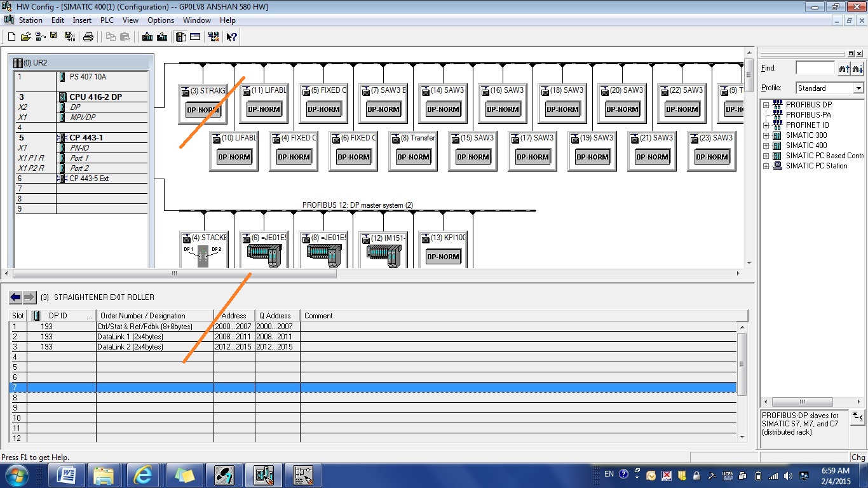Click the context Help pointer icon
Viewport: 868px width, 488px height.
click(231, 37)
